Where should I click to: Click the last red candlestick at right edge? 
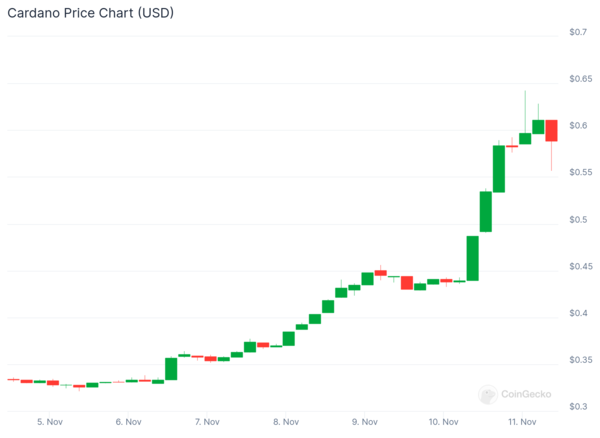551,130
